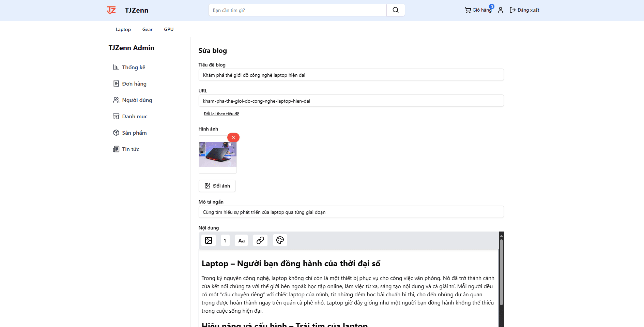Screen dimensions: 644x327
Task: Log out with Đăng xuất
Action: click(x=524, y=10)
